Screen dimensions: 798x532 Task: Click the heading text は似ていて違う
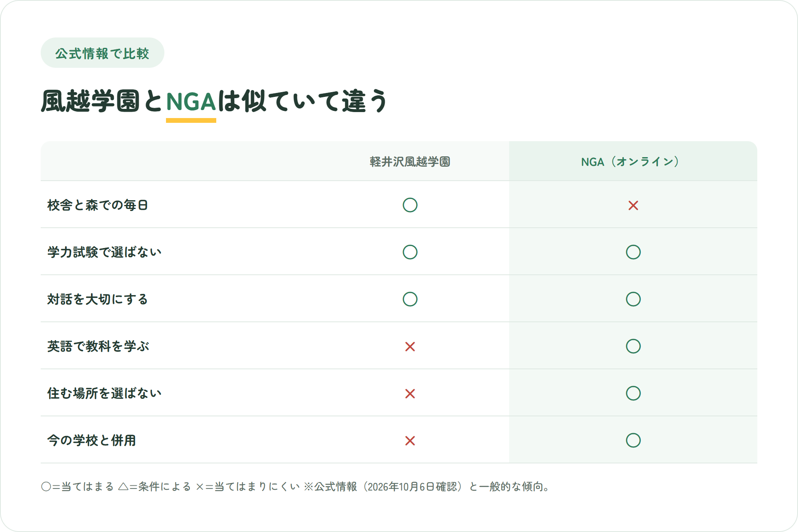point(303,101)
